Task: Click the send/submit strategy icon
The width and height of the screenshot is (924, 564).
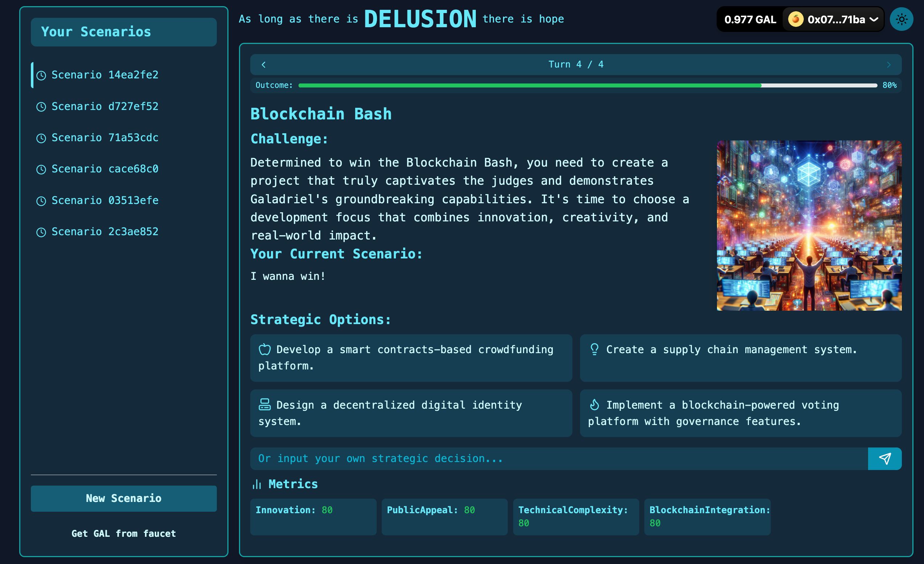Action: click(x=885, y=458)
